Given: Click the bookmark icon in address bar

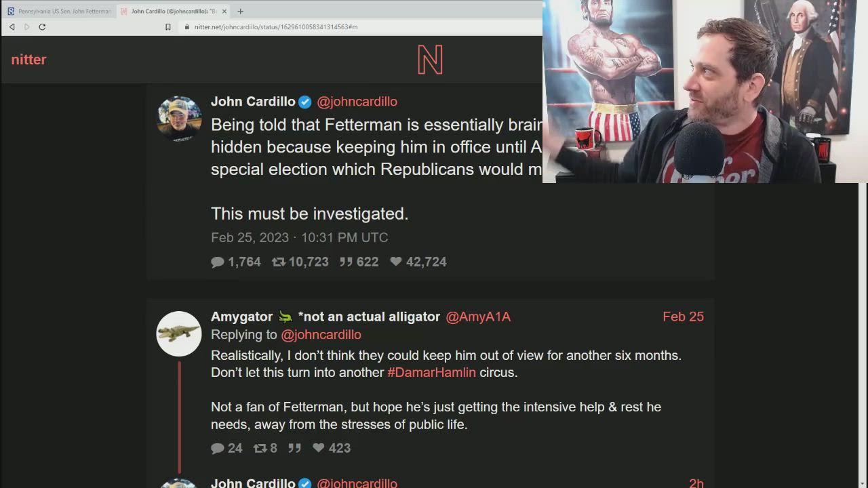Looking at the screenshot, I should point(168,27).
